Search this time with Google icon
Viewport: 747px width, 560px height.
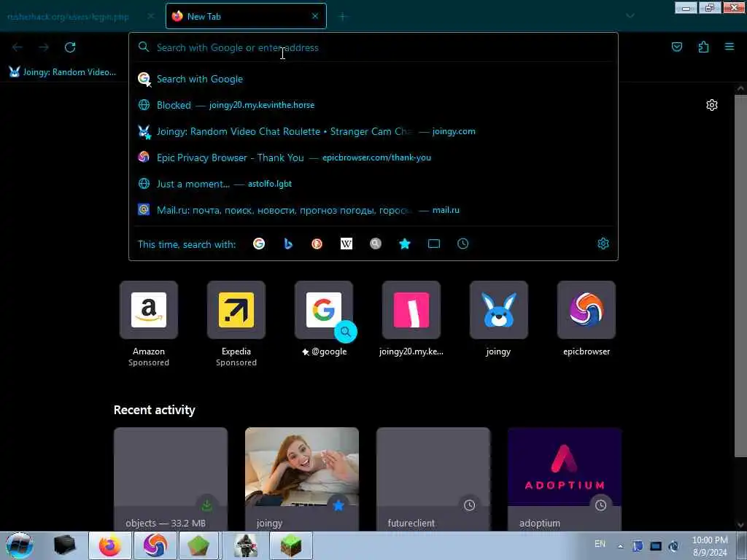(259, 244)
